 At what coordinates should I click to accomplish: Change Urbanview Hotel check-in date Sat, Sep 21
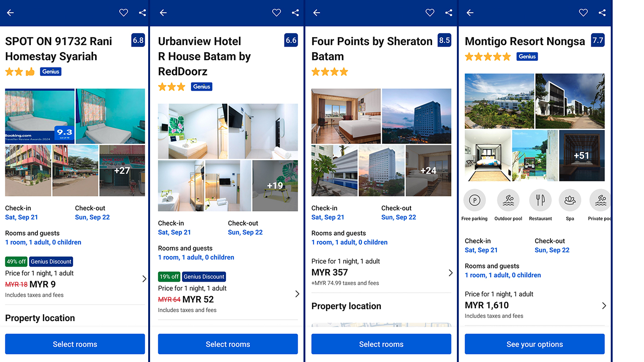point(174,232)
